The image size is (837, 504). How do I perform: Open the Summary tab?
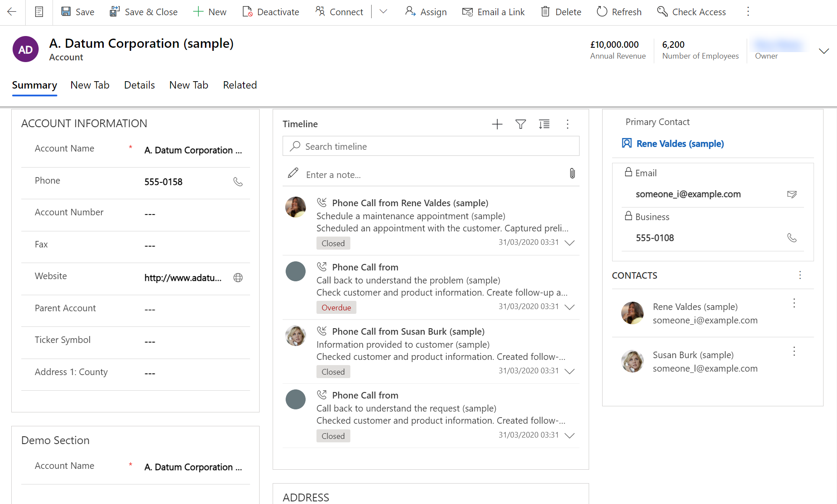pyautogui.click(x=34, y=85)
